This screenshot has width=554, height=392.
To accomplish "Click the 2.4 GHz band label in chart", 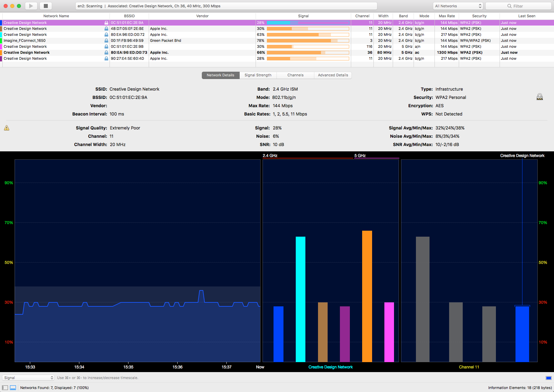I will point(270,156).
